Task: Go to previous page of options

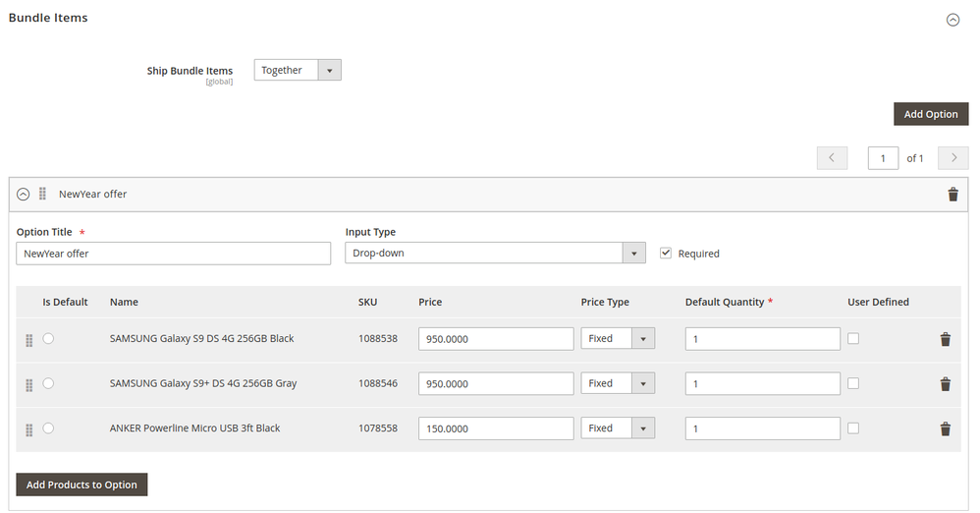Action: pyautogui.click(x=832, y=158)
